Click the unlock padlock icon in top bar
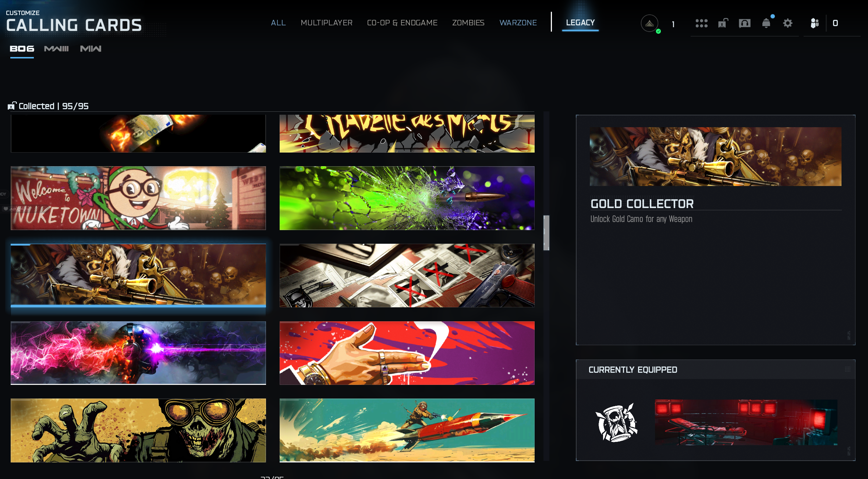 [723, 23]
